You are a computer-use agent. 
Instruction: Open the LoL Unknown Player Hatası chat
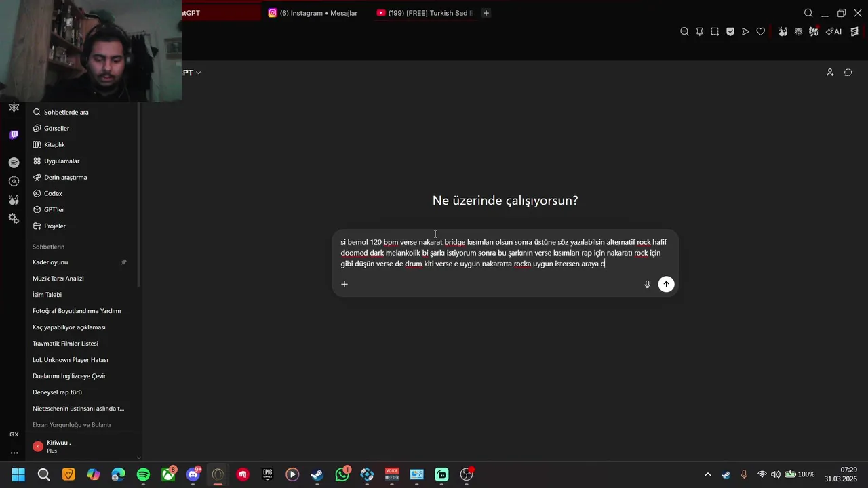tap(83, 360)
